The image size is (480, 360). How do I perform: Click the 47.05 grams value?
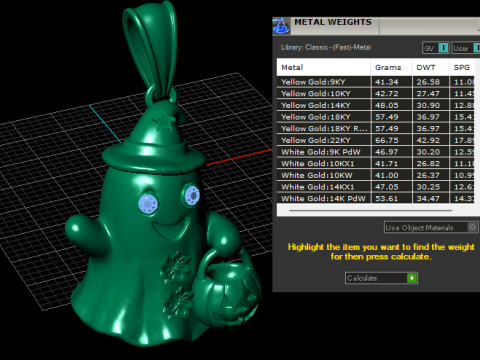(386, 187)
